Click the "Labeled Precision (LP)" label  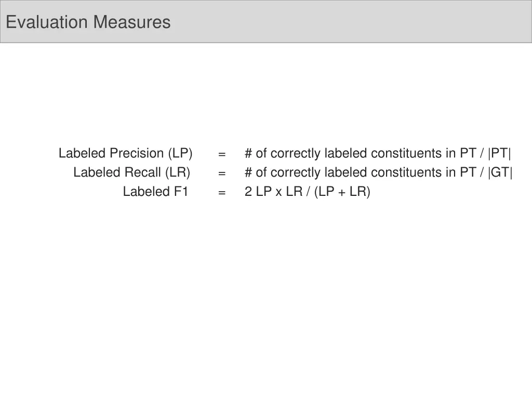pyautogui.click(x=125, y=153)
